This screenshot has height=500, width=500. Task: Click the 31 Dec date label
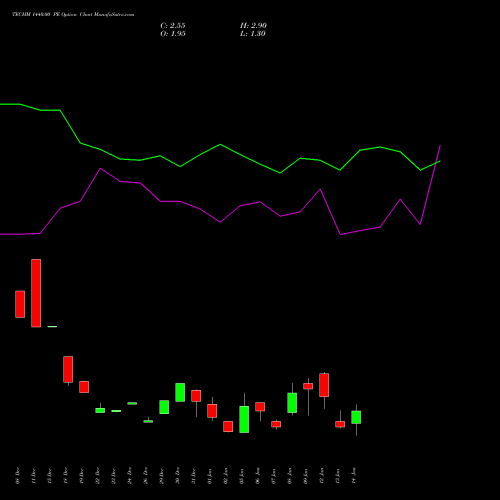coord(193,476)
